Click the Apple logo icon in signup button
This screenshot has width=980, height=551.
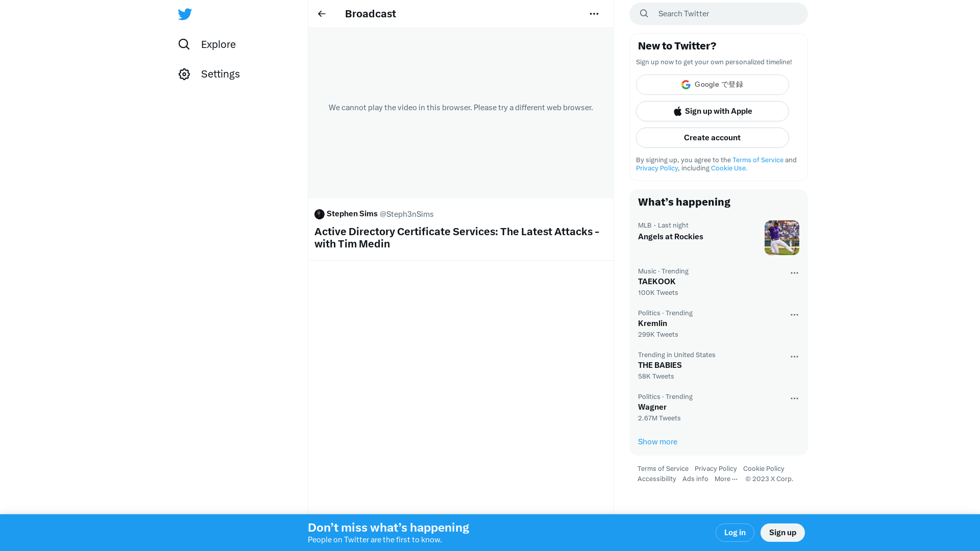(678, 111)
